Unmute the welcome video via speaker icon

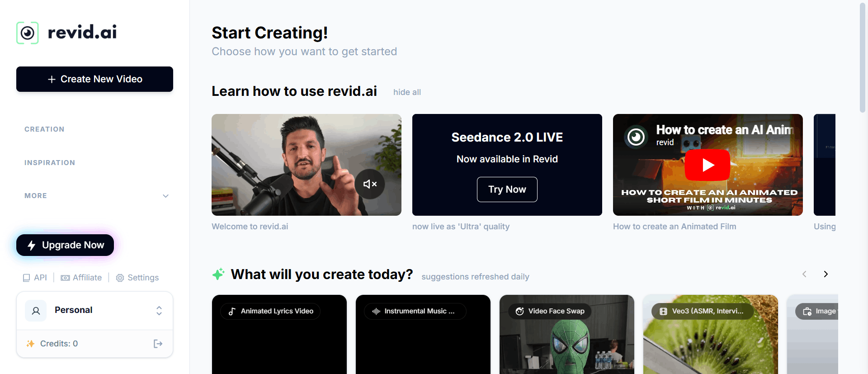(x=370, y=184)
